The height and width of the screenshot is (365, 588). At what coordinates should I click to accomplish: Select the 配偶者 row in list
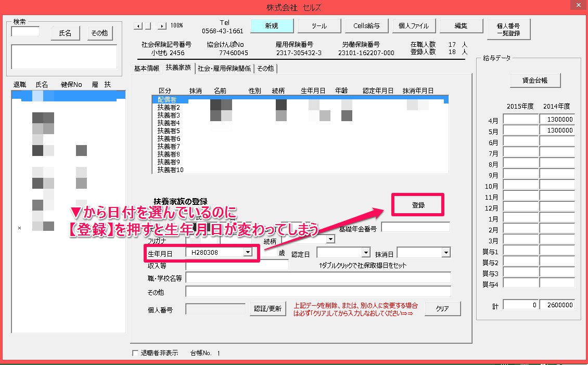(x=300, y=100)
